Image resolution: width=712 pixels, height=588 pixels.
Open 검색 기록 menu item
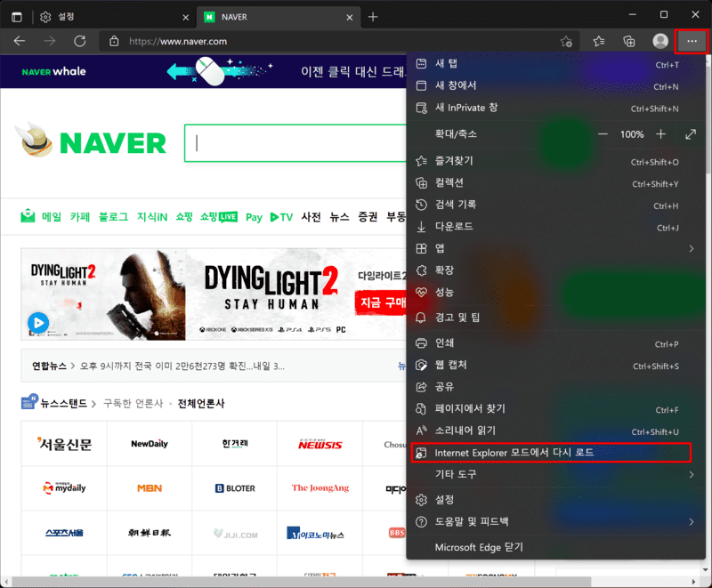[555, 205]
